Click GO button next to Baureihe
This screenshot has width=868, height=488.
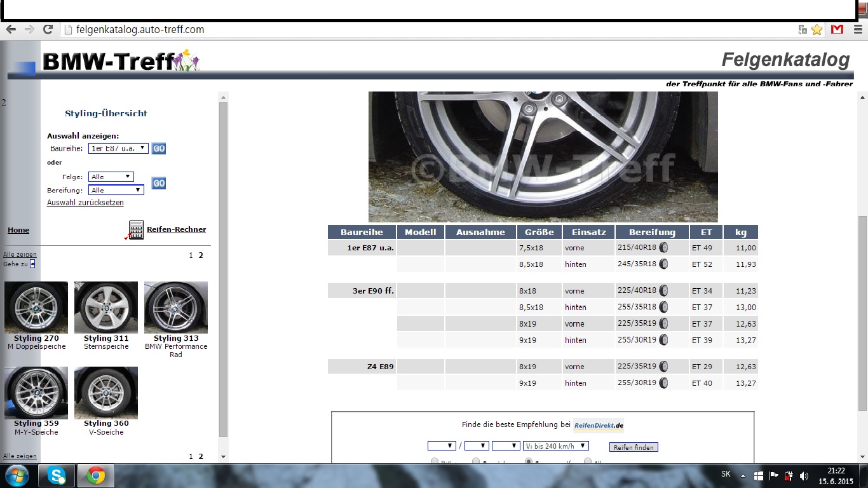159,148
